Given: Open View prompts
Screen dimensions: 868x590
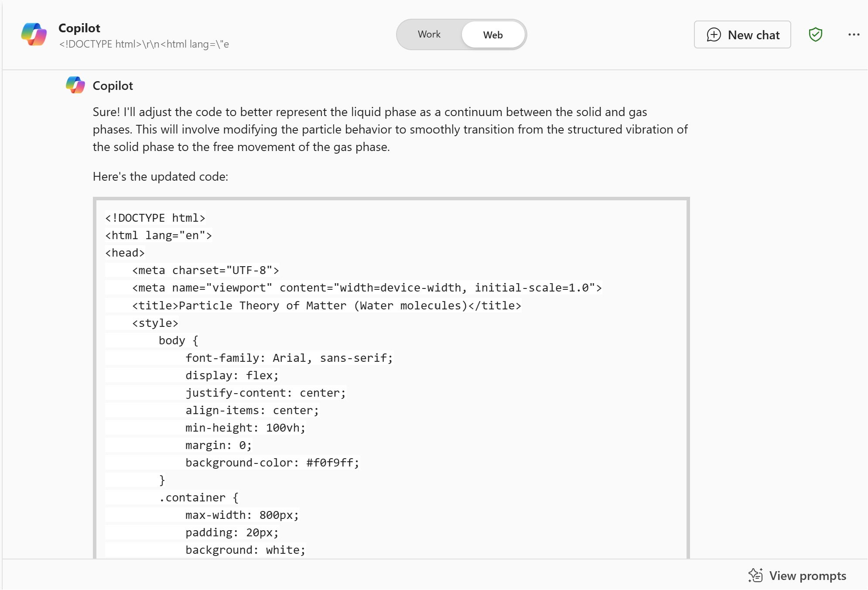Looking at the screenshot, I should tap(797, 576).
